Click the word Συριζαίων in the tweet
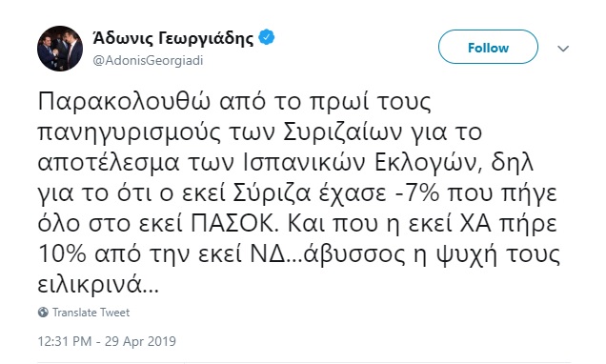Screen dimensions: 606x364 pos(343,132)
